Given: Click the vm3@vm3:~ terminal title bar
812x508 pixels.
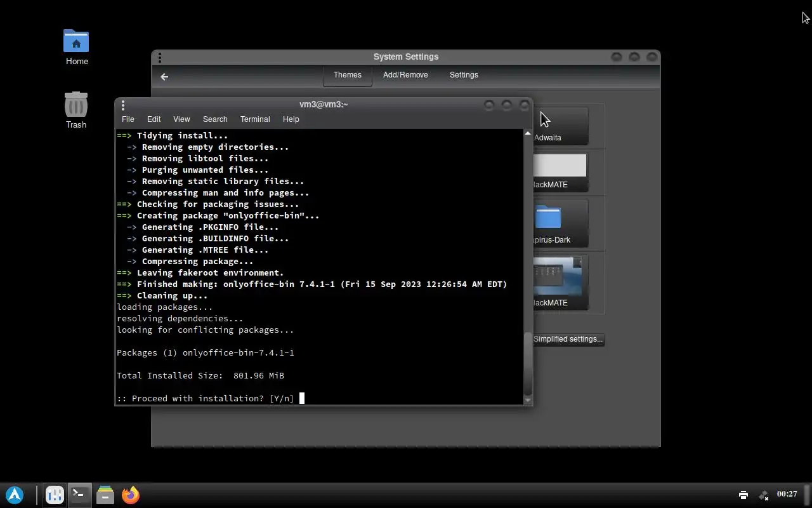Looking at the screenshot, I should click(x=324, y=104).
